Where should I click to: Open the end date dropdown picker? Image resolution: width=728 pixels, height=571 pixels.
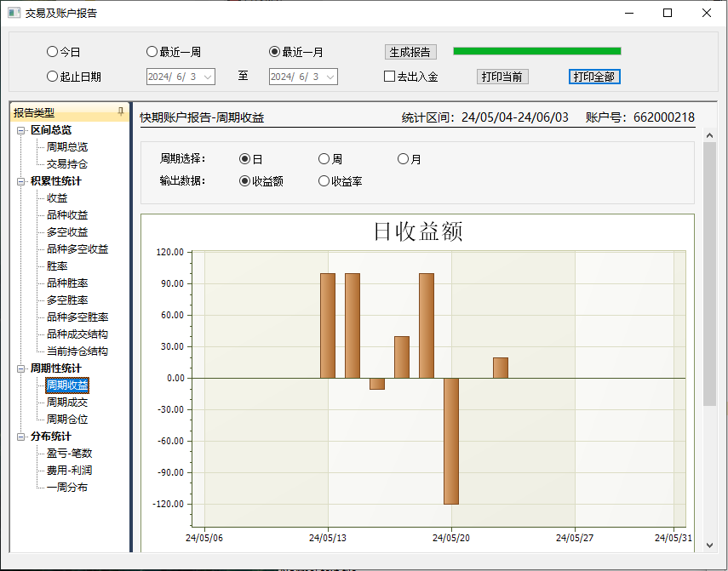coord(330,77)
